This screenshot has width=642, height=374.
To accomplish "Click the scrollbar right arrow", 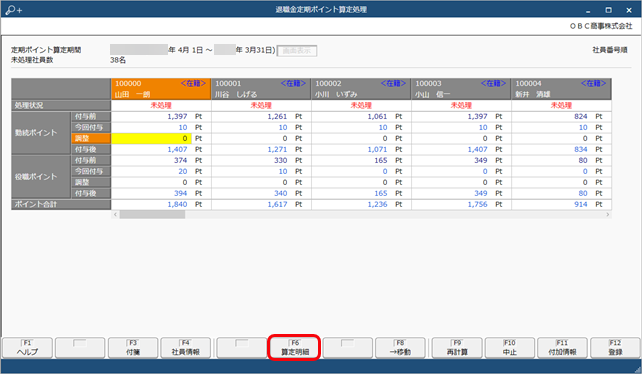I will [x=608, y=215].
